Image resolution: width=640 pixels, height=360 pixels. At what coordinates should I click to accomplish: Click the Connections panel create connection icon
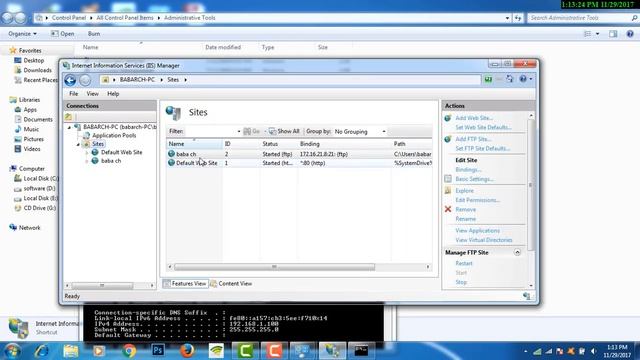pos(69,117)
